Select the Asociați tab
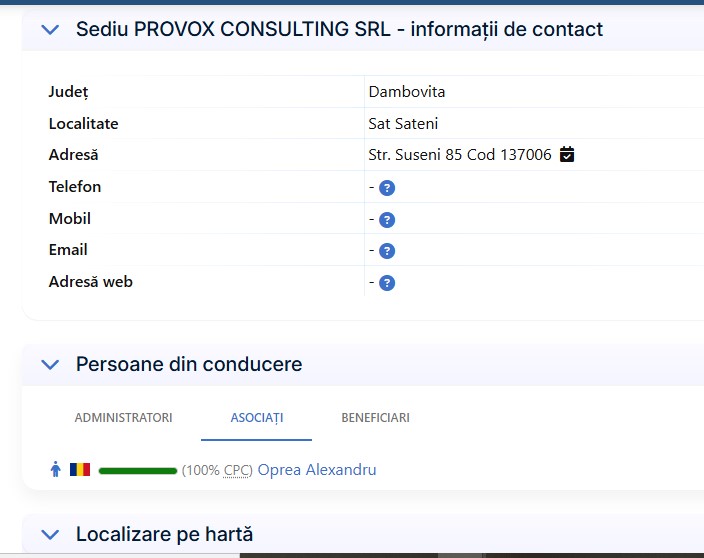 (257, 418)
